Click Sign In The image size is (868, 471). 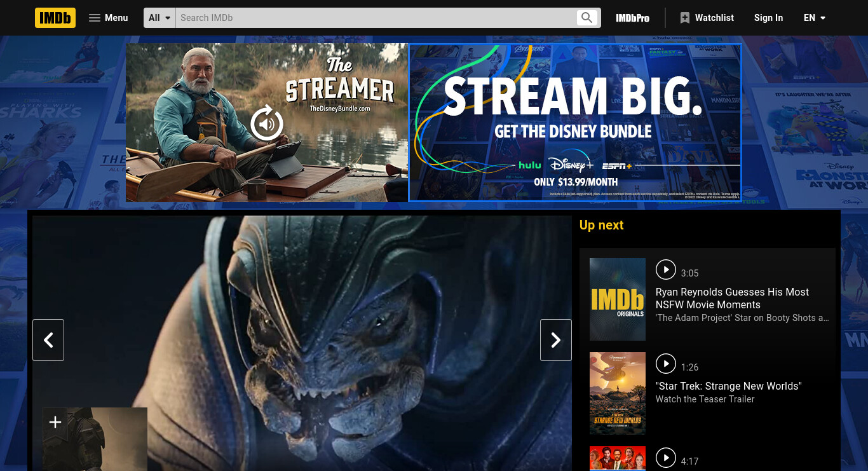(x=768, y=18)
